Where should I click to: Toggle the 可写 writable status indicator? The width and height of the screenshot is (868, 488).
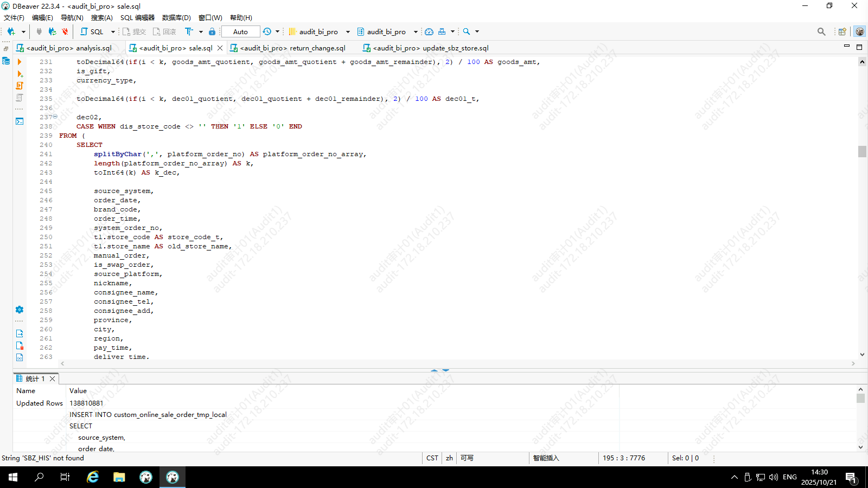tap(467, 458)
